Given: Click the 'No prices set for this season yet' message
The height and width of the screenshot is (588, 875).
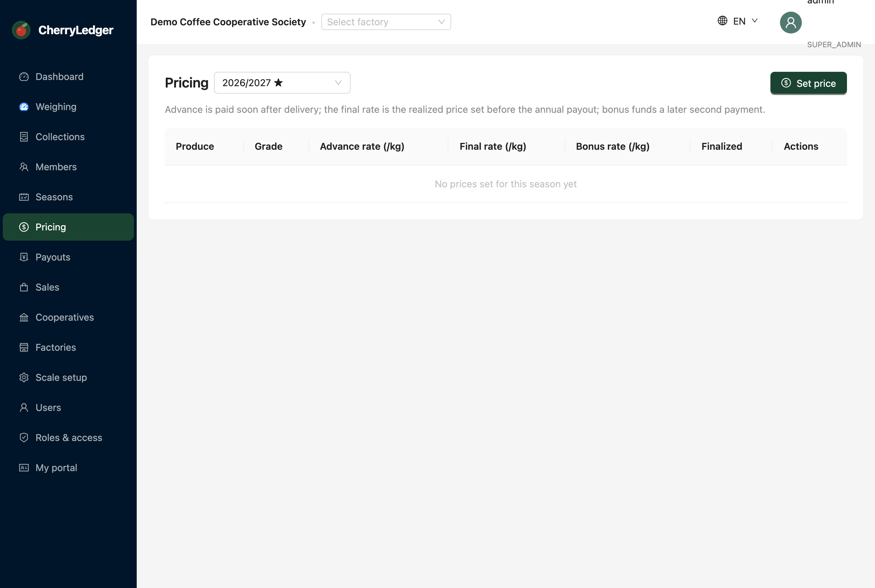Looking at the screenshot, I should (x=506, y=184).
